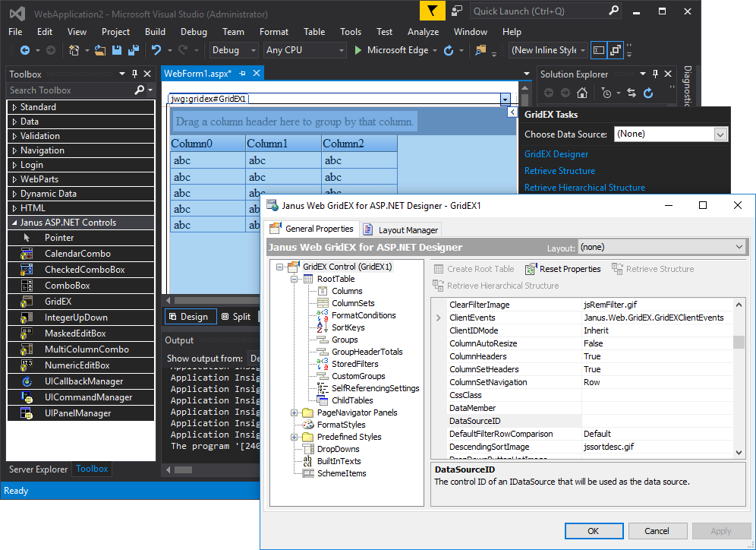Select the CheckedComboBox control icon

click(27, 270)
